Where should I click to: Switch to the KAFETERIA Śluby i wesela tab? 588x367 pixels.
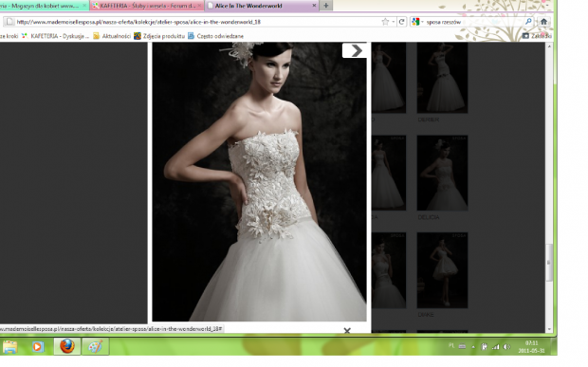tap(147, 6)
